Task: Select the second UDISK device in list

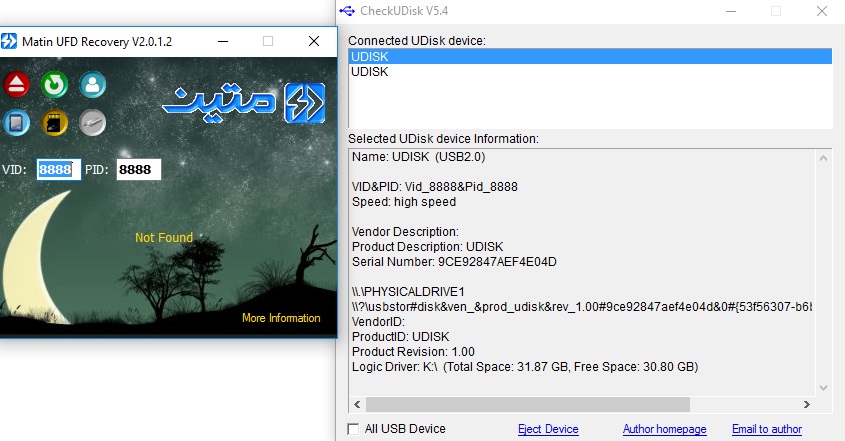Action: (590, 72)
